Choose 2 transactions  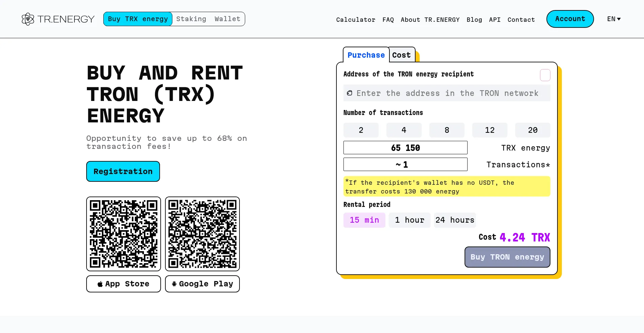click(361, 130)
